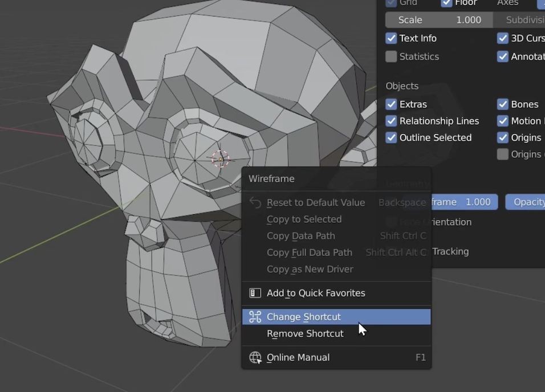Select Reset to Default Value
The width and height of the screenshot is (545, 392).
[336, 203]
